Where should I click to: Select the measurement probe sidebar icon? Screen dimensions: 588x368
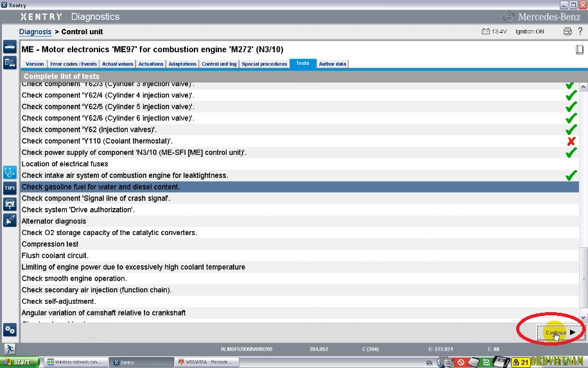click(10, 220)
